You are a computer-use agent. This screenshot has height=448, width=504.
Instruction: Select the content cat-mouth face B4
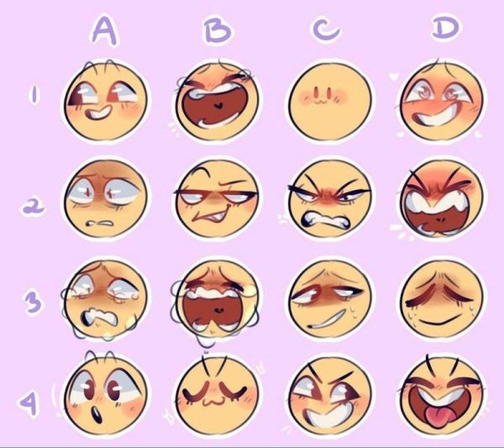[x=218, y=396]
